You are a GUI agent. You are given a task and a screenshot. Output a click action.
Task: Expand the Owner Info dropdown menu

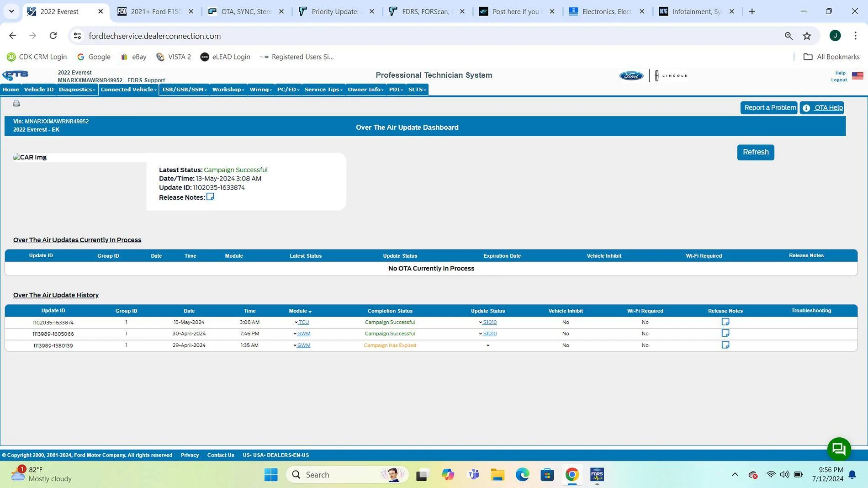coord(365,90)
